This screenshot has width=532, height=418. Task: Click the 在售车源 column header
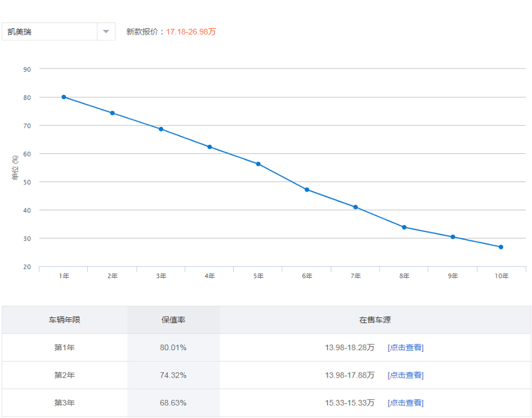[375, 320]
